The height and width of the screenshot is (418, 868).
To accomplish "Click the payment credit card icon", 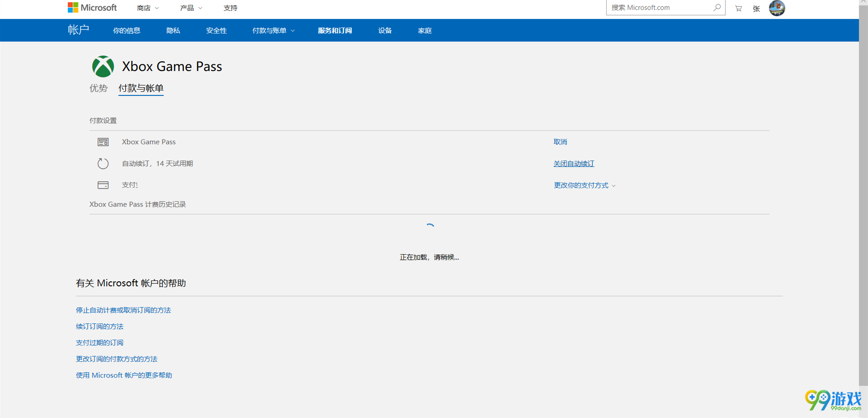I will pos(103,185).
